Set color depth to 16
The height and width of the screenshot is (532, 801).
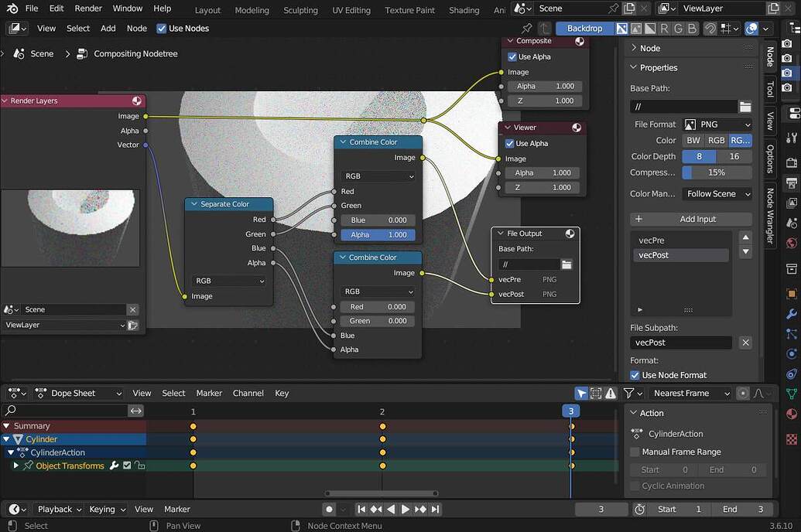tap(734, 157)
